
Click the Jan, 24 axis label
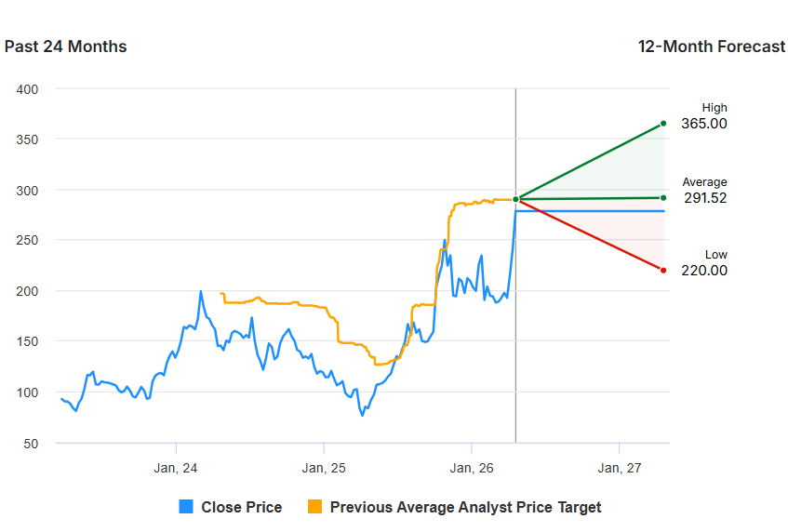click(176, 468)
